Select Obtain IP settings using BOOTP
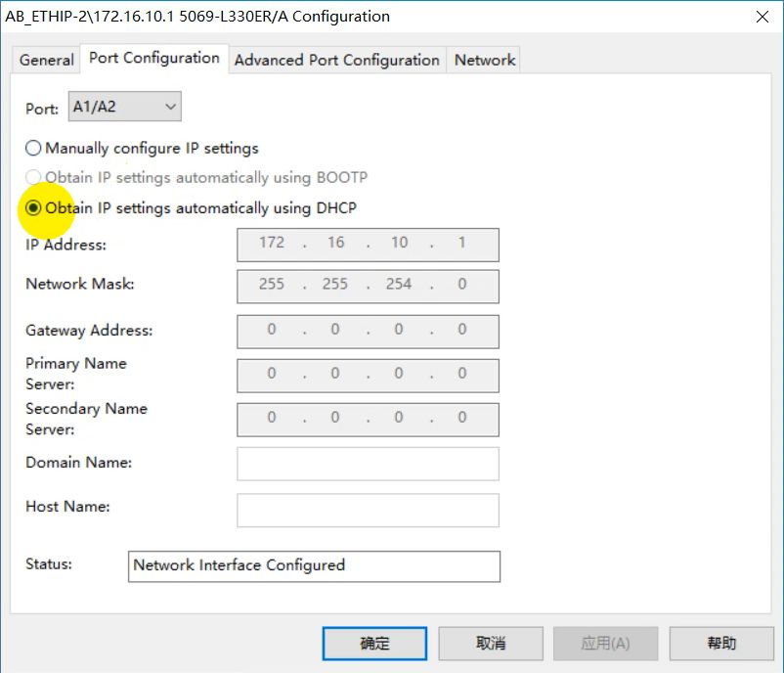Screen dimensions: 784x673 [196, 177]
